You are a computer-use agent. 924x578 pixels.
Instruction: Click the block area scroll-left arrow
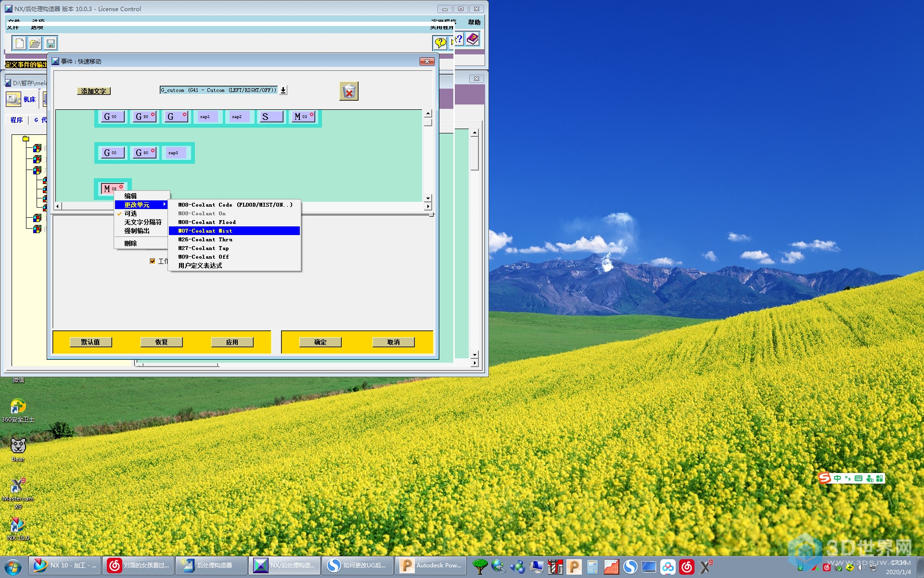pos(58,206)
